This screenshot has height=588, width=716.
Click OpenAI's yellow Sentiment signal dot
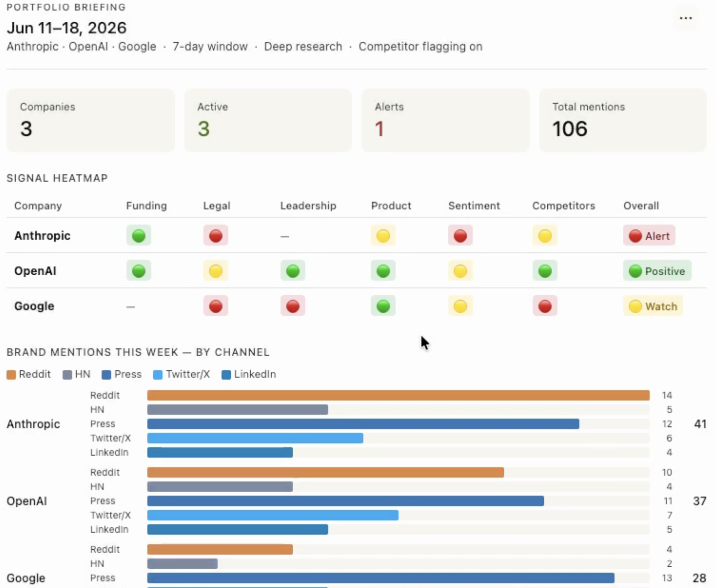(460, 271)
